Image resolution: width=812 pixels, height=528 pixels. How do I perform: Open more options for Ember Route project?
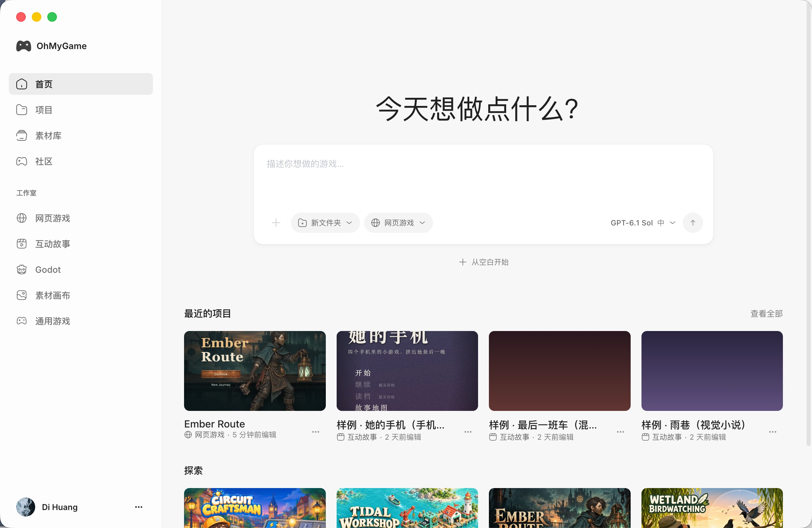point(316,432)
